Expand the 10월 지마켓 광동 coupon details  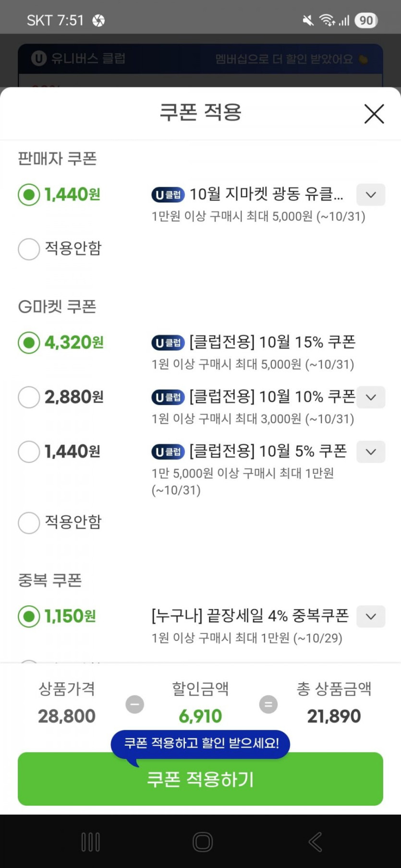pos(370,195)
